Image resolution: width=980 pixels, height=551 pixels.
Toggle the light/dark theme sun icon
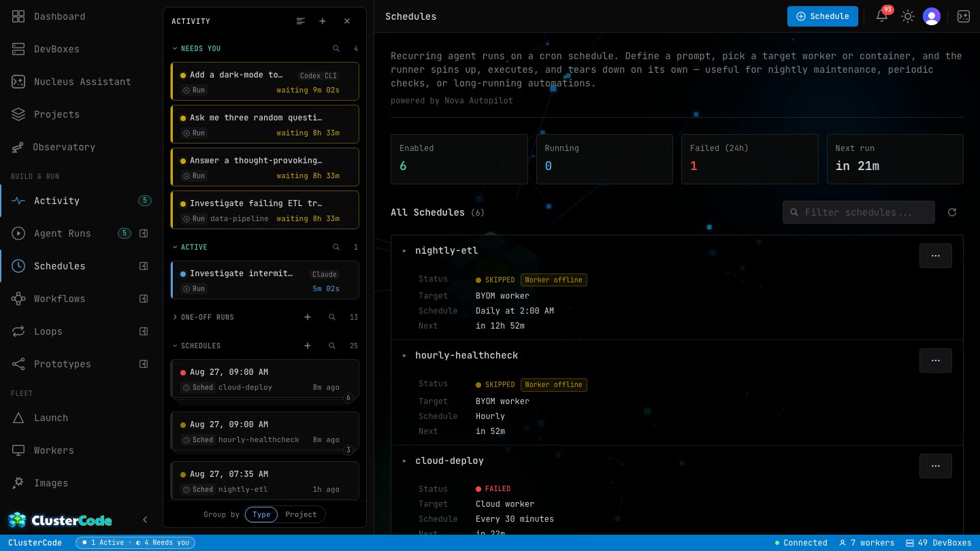907,16
